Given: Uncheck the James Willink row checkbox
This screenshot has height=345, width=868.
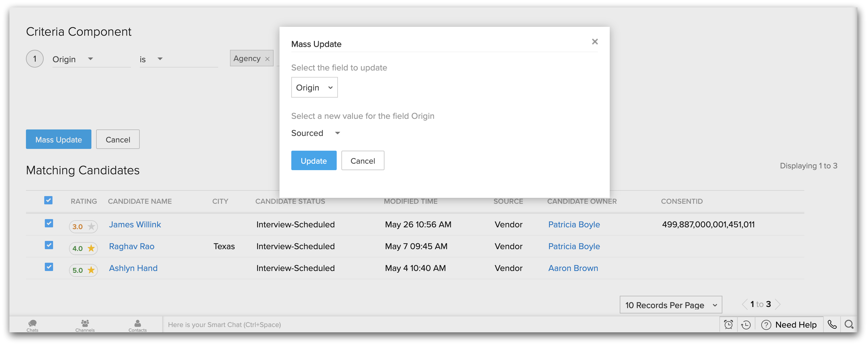Looking at the screenshot, I should pos(49,224).
